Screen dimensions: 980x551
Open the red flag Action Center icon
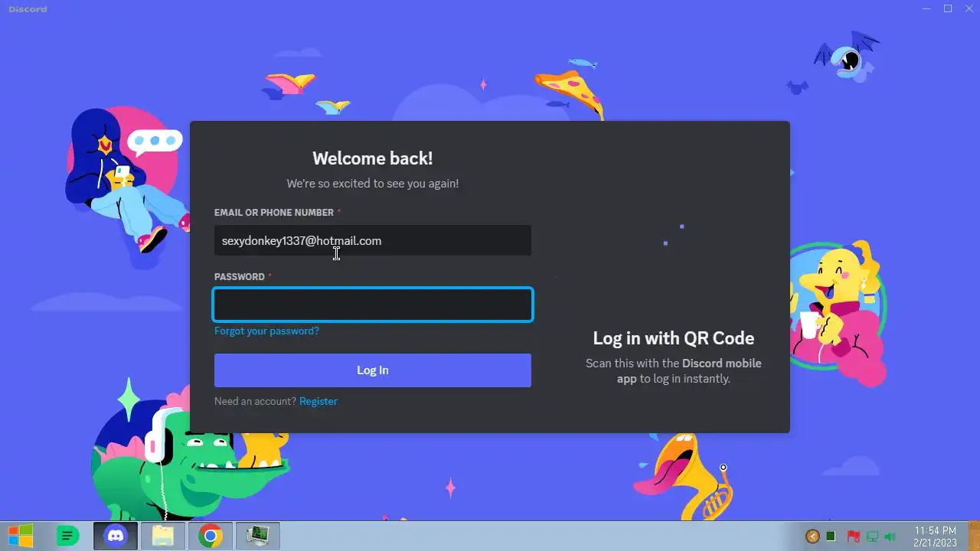[852, 536]
